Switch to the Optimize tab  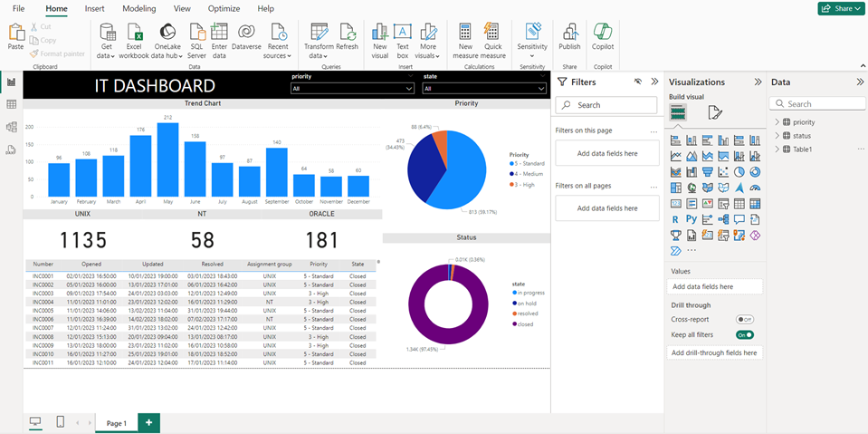(224, 8)
